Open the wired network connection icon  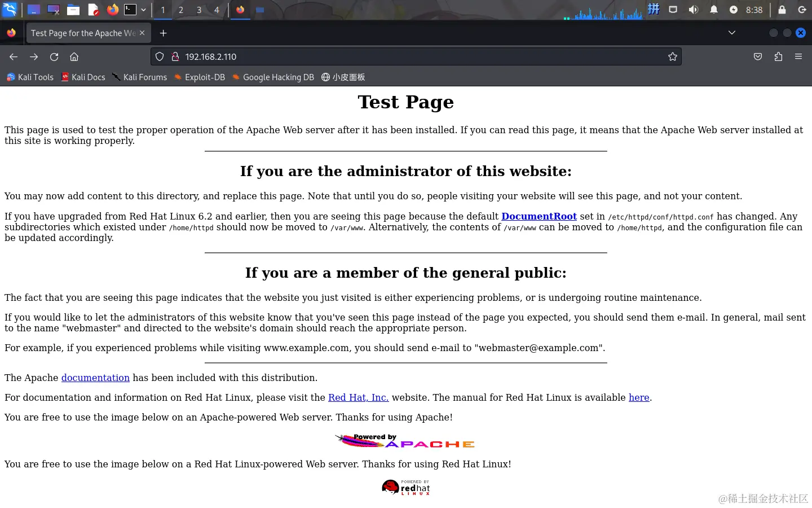pos(673,10)
